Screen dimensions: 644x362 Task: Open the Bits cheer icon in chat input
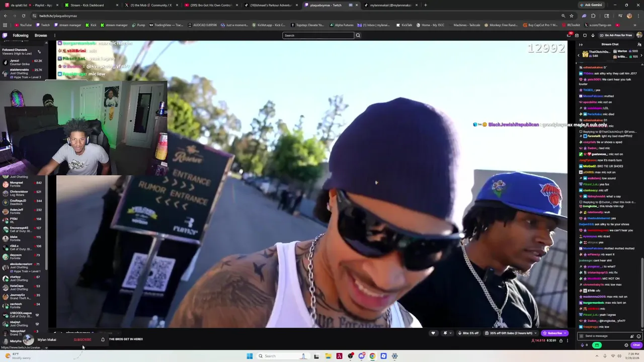(x=632, y=336)
